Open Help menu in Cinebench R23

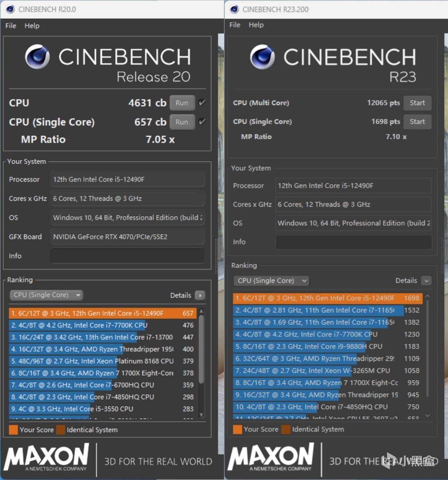[x=256, y=25]
